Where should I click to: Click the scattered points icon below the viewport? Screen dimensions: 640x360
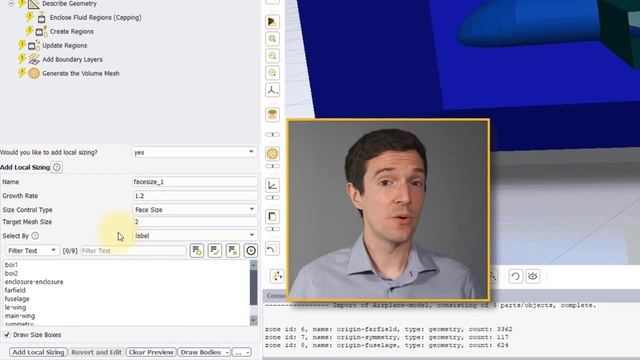(x=277, y=276)
